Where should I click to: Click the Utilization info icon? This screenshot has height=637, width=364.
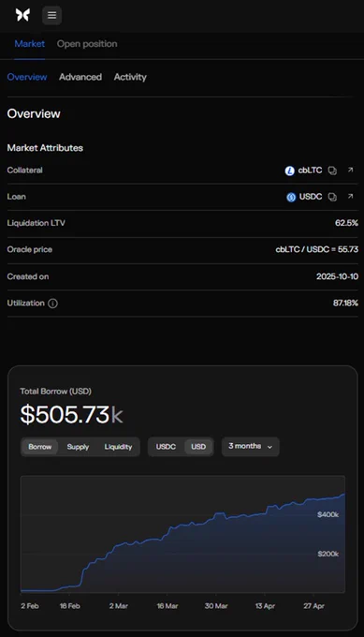pyautogui.click(x=52, y=304)
